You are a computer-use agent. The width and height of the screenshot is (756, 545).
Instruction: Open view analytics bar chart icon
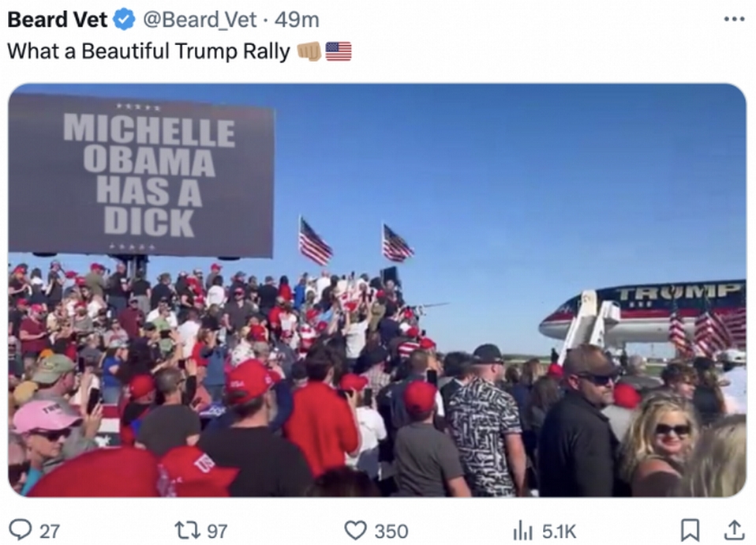[x=522, y=531]
